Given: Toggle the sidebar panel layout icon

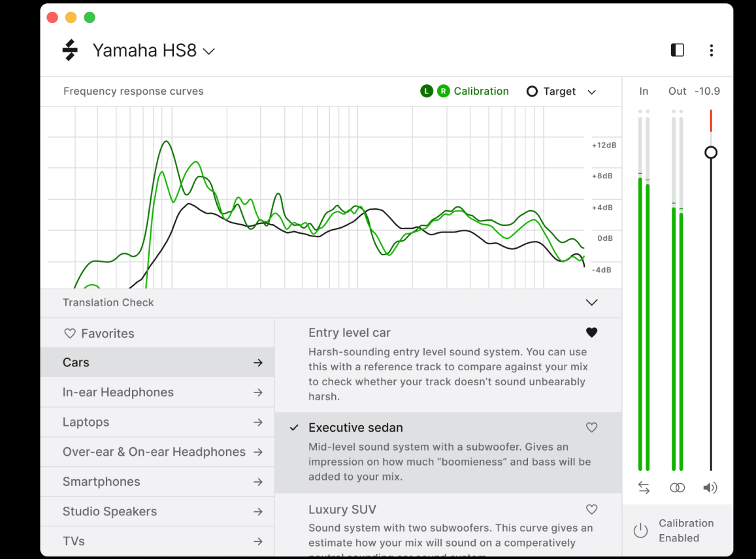Looking at the screenshot, I should (678, 50).
